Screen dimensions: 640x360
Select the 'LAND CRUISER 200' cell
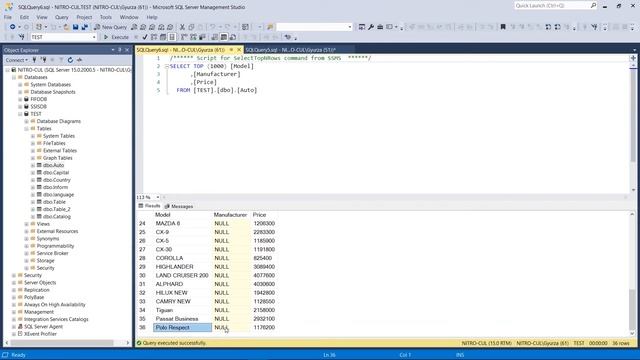(x=182, y=276)
